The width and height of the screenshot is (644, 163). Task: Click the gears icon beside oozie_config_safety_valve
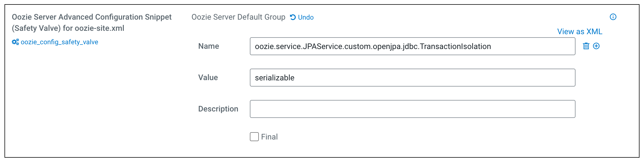pyautogui.click(x=15, y=42)
